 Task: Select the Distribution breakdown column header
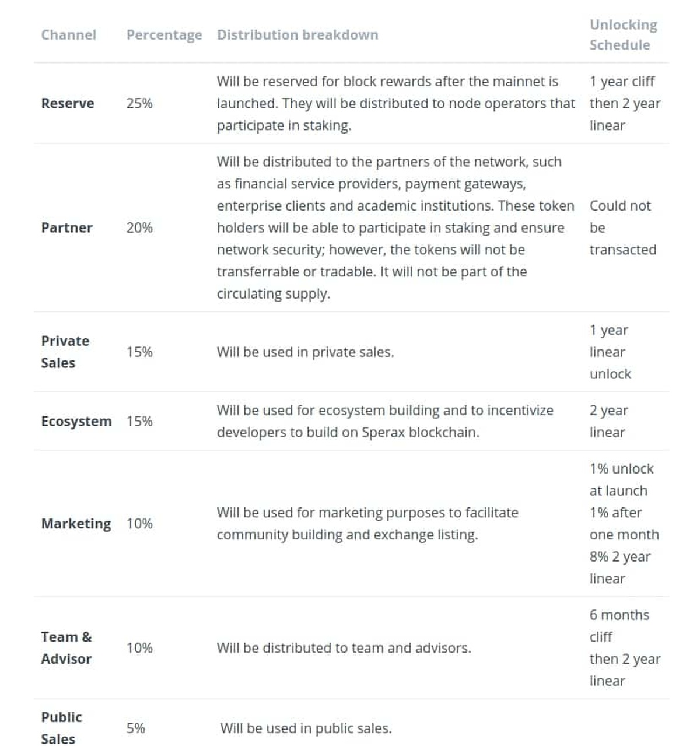click(297, 35)
